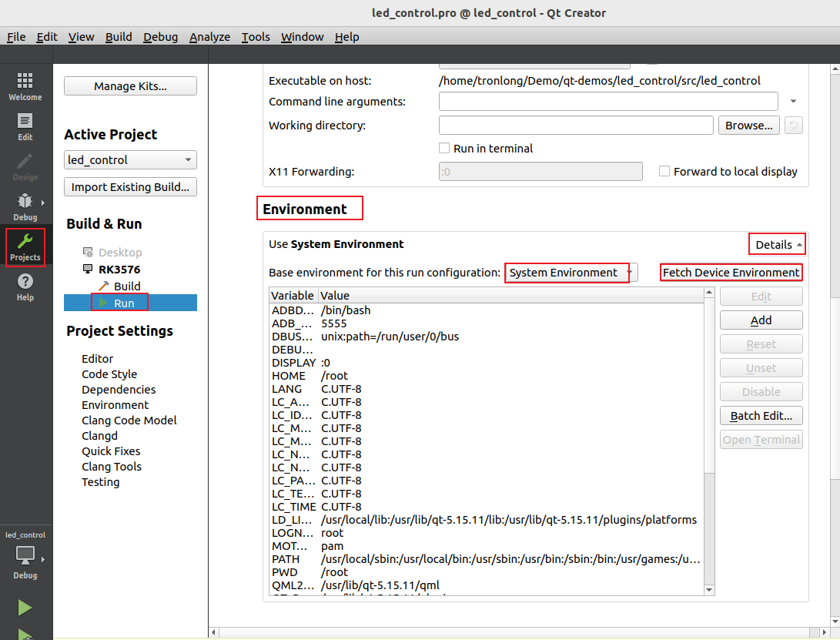
Task: Select the PATH variable row
Action: pyautogui.click(x=487, y=559)
